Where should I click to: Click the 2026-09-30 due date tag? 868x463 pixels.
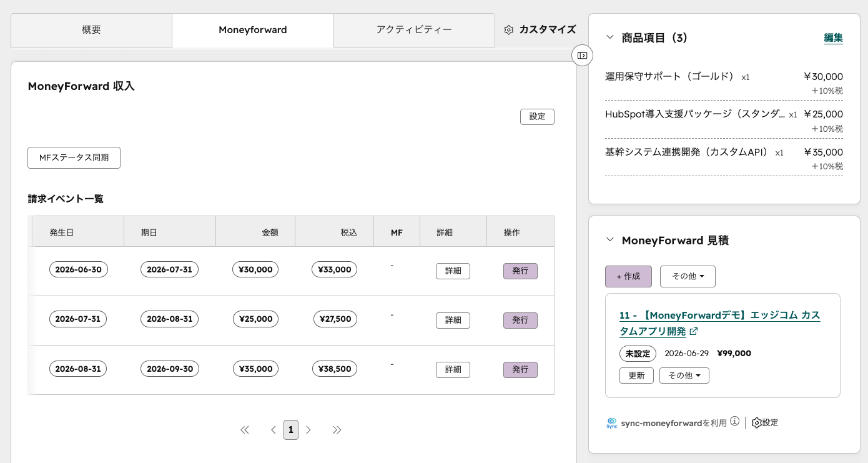[x=170, y=369]
